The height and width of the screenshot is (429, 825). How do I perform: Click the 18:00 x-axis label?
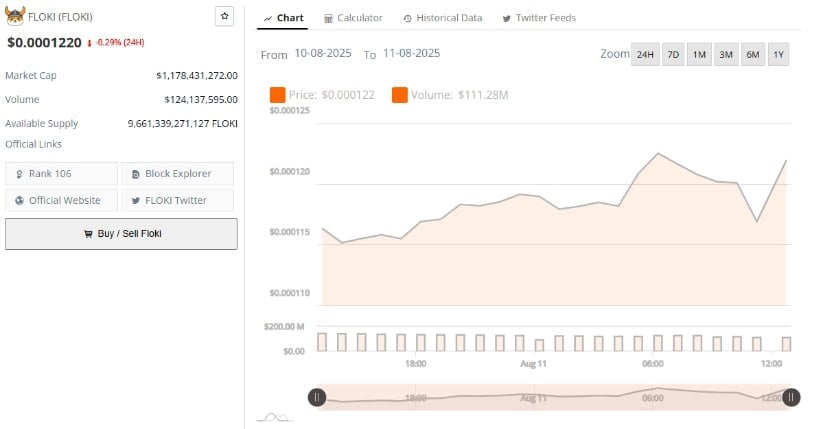416,364
